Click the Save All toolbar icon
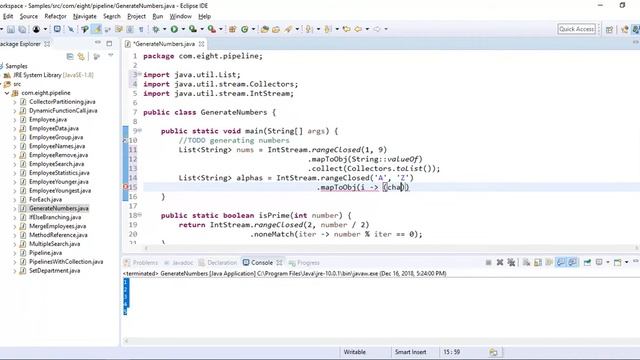 (22, 29)
